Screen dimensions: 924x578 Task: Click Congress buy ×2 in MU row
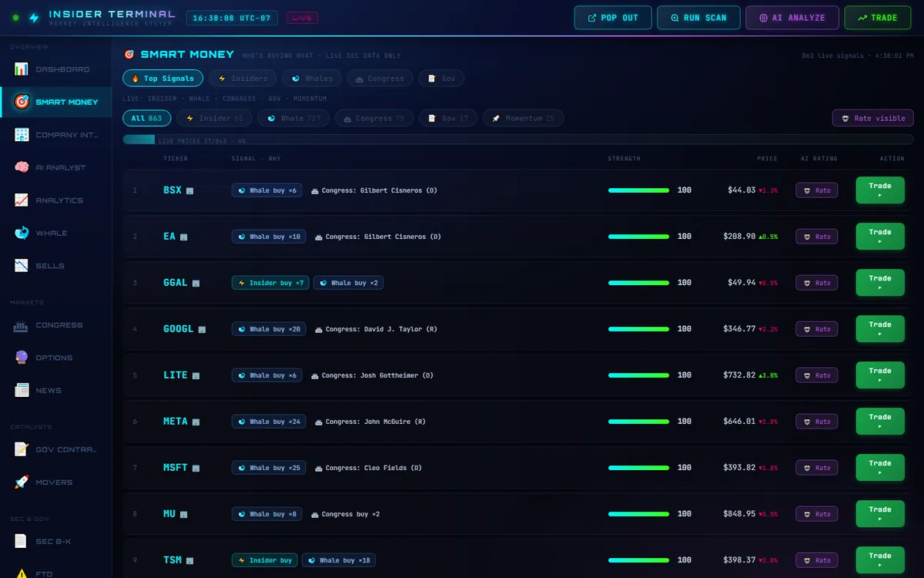pyautogui.click(x=344, y=514)
